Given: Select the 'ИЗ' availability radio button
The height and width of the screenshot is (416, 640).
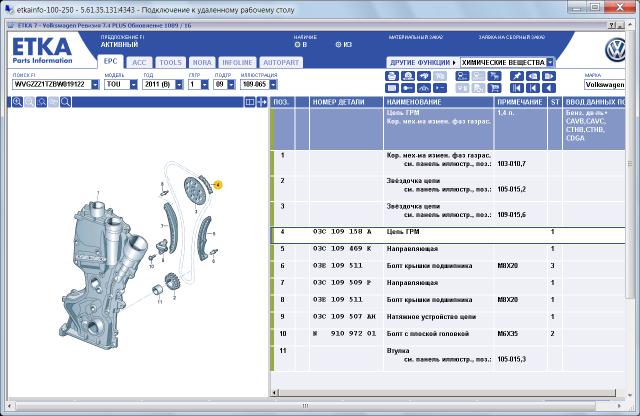Looking at the screenshot, I should tap(338, 44).
